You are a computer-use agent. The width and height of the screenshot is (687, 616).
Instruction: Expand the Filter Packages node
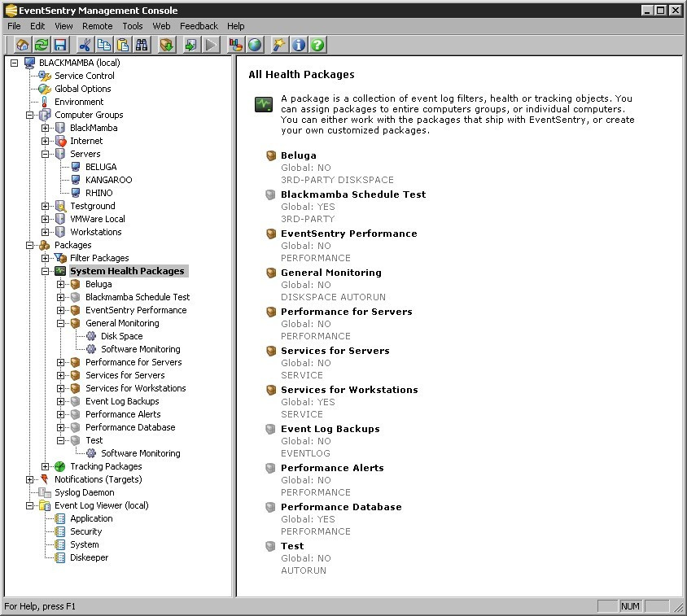[x=45, y=259]
